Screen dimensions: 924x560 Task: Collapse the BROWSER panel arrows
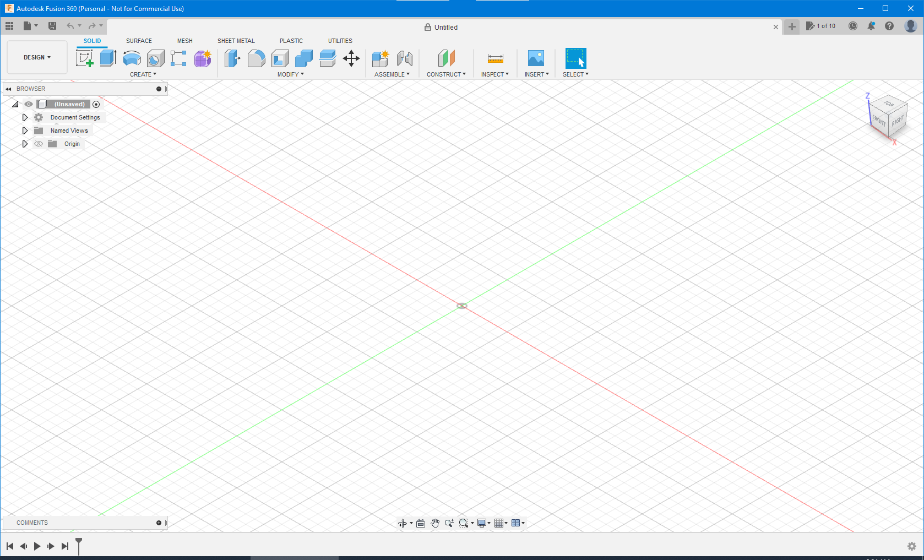pyautogui.click(x=8, y=89)
